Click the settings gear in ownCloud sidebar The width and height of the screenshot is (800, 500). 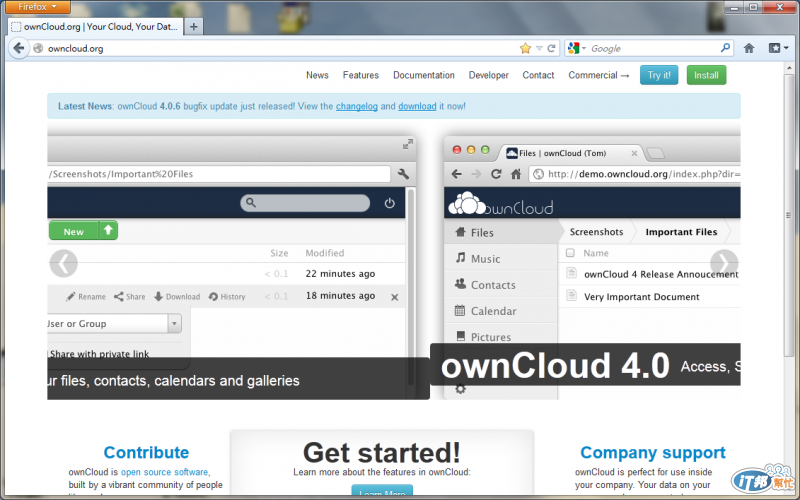pos(460,389)
